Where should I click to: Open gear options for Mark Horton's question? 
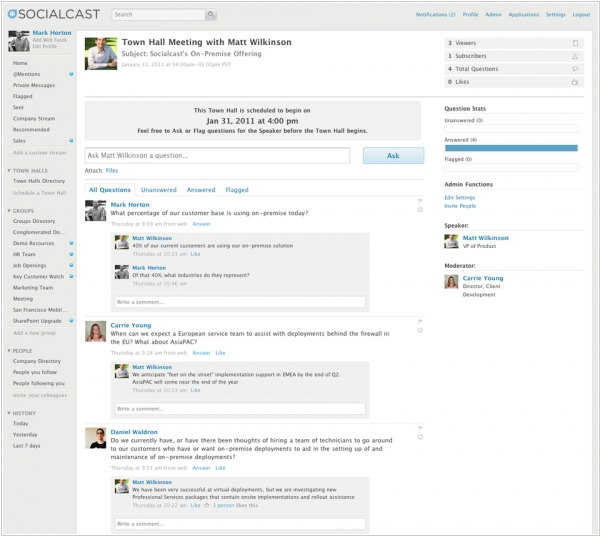tap(420, 210)
